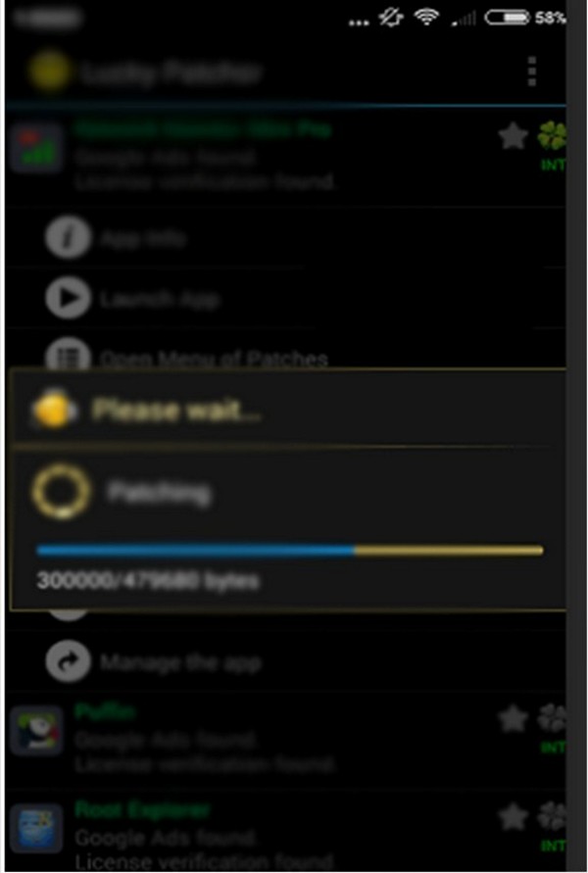The width and height of the screenshot is (588, 873).
Task: Click the green clover icon of first app
Action: pos(551,136)
